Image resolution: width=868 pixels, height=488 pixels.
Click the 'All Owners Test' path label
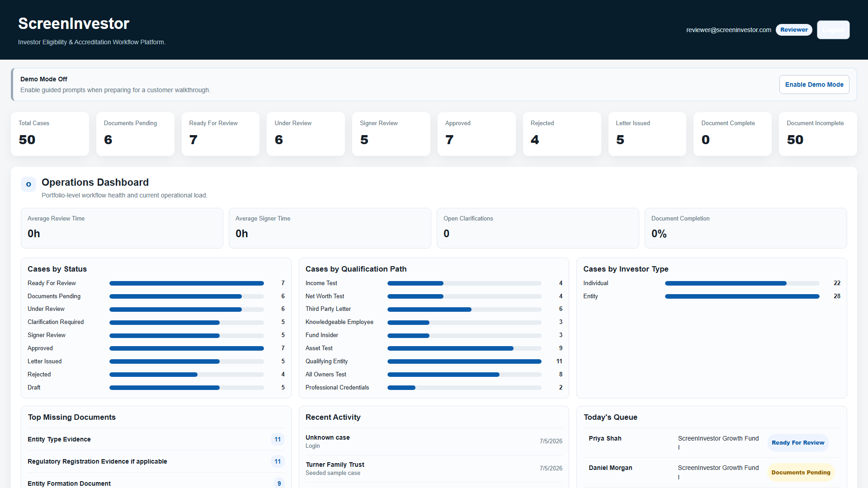[x=326, y=375]
